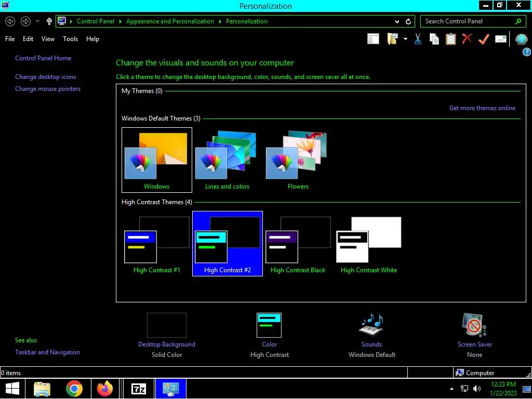
Task: Apply the High Contrast White theme
Action: pos(369,244)
